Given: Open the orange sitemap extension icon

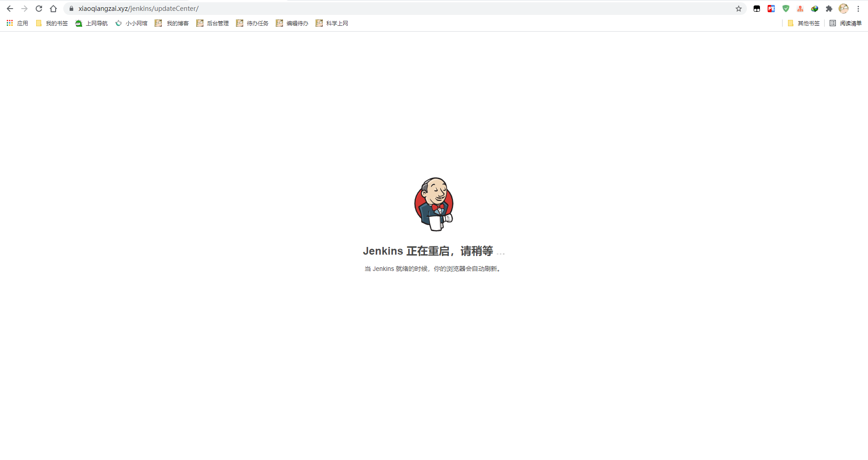Looking at the screenshot, I should [x=800, y=9].
